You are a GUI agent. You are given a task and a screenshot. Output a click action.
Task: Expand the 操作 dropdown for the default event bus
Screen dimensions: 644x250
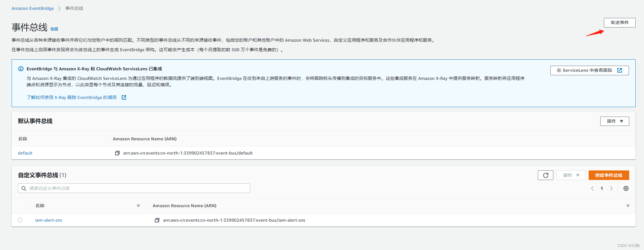tap(614, 121)
